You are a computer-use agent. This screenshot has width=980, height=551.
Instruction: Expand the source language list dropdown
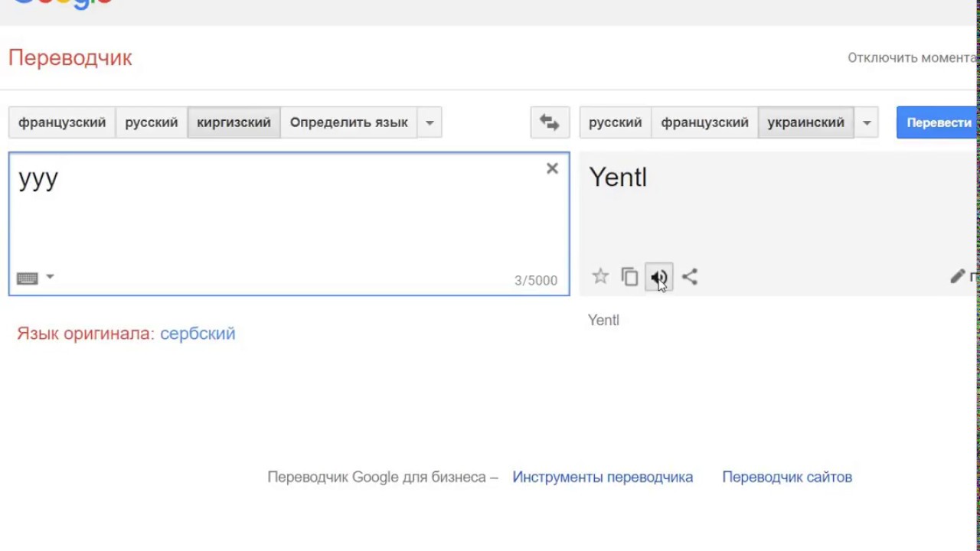point(430,122)
